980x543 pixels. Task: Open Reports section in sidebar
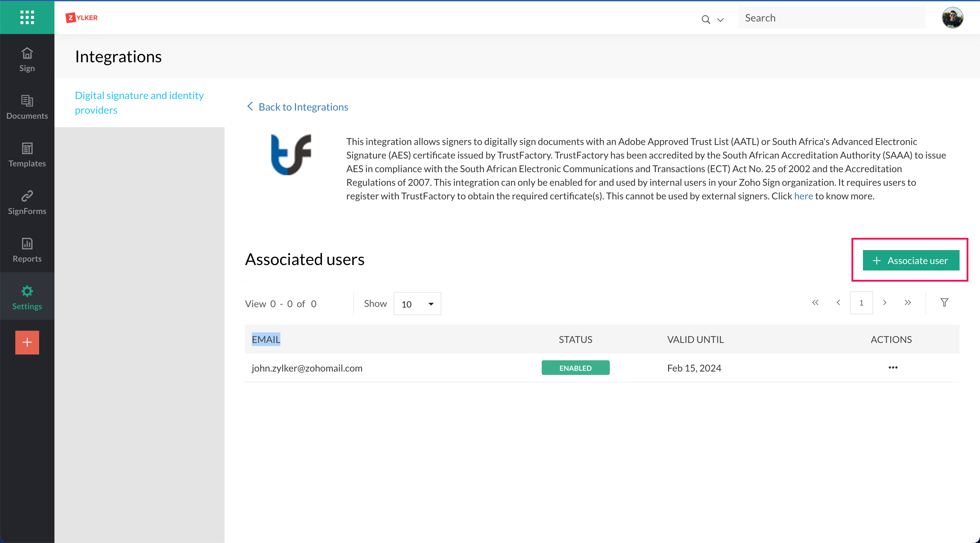click(27, 249)
